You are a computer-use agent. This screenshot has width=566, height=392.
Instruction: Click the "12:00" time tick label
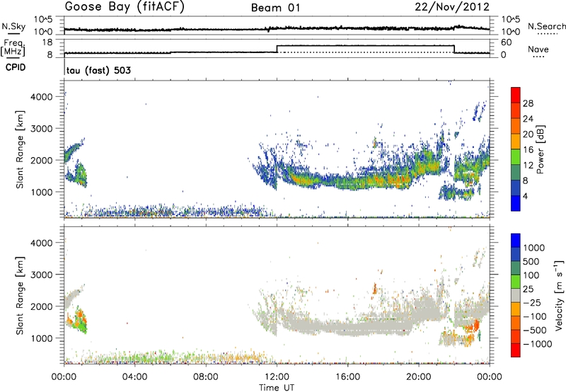pos(277,377)
